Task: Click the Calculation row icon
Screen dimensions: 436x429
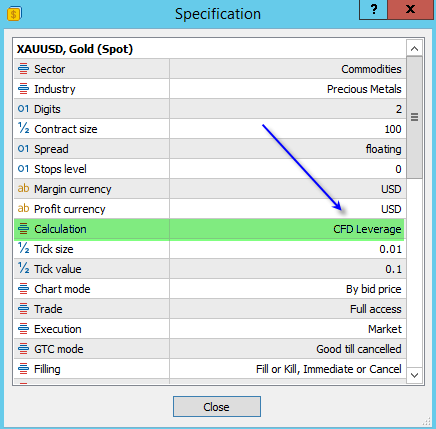Action: [23, 229]
